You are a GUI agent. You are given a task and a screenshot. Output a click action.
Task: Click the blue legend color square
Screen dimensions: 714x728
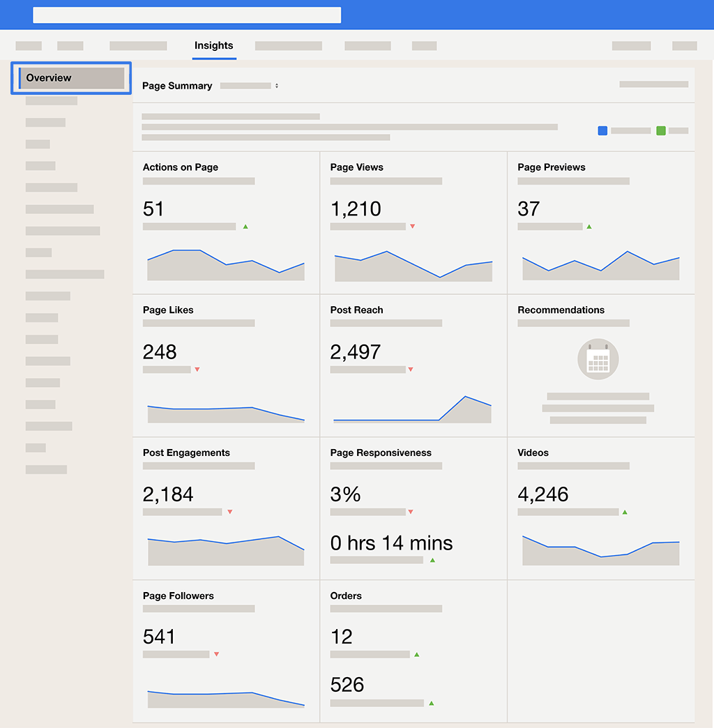pos(602,131)
